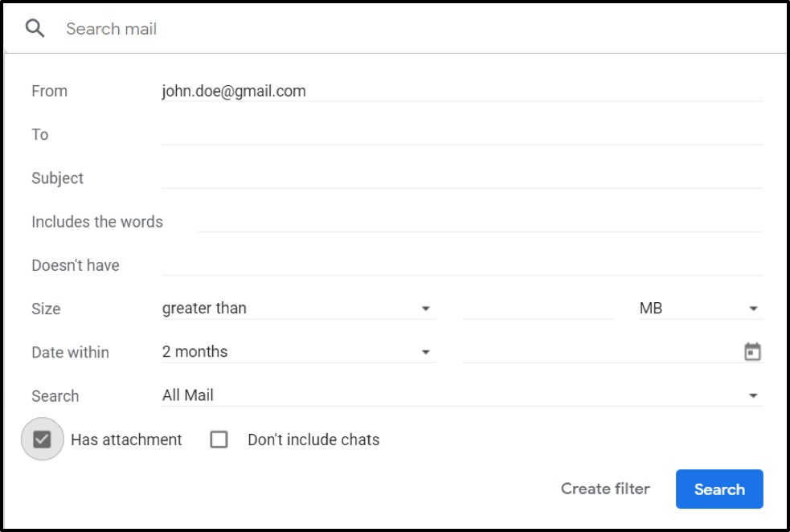The height and width of the screenshot is (532, 790).
Task: Enable Don't include chats checkbox
Action: pyautogui.click(x=219, y=440)
